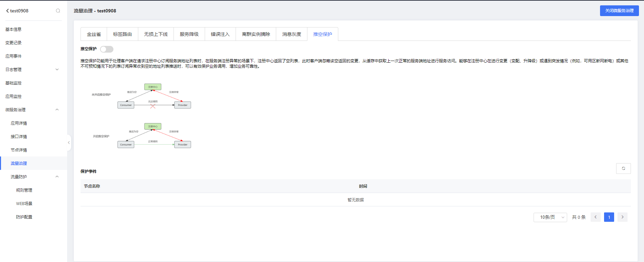Click the 关闭微服务治理 button
Image resolution: width=644 pixels, height=262 pixels.
(x=619, y=11)
